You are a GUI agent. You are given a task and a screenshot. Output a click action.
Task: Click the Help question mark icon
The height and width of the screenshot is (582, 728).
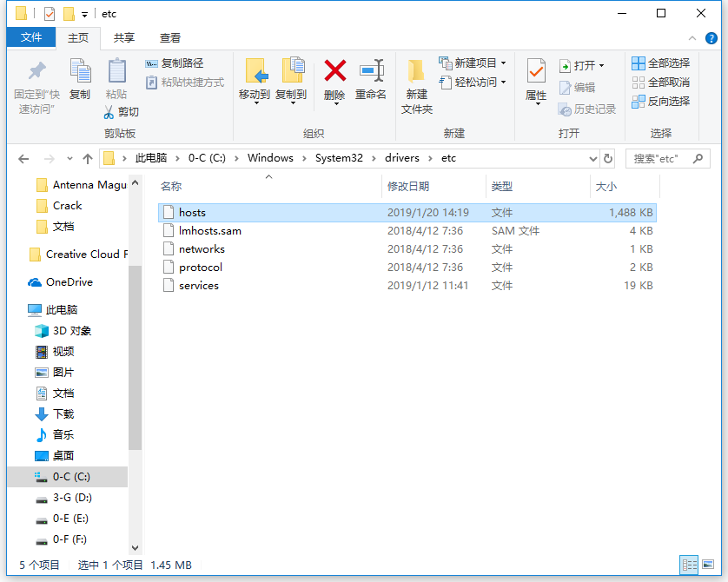[x=711, y=38]
